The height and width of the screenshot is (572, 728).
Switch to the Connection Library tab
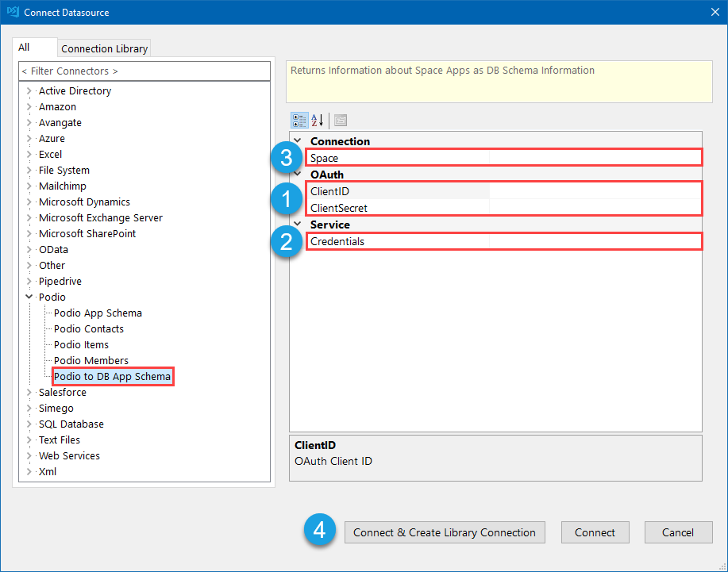[x=105, y=48]
